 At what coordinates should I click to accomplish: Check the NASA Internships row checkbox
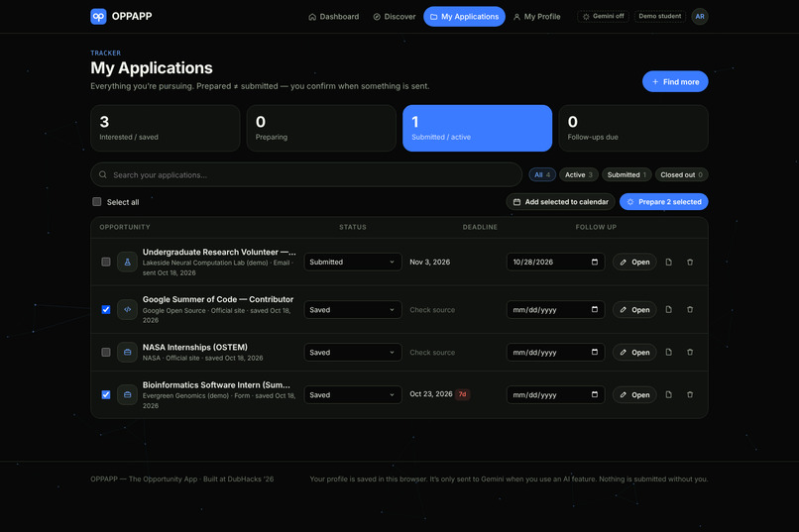point(106,353)
